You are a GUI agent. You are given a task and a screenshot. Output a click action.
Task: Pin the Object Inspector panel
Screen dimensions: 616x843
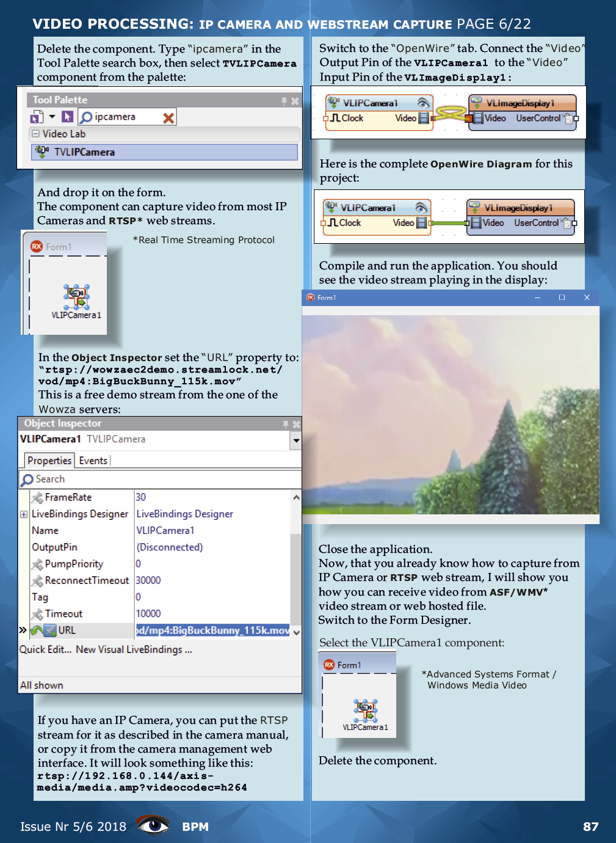coord(285,423)
